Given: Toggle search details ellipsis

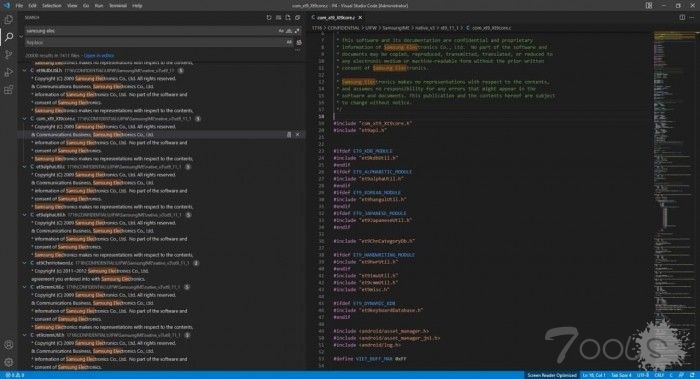Looking at the screenshot, I should [298, 50].
